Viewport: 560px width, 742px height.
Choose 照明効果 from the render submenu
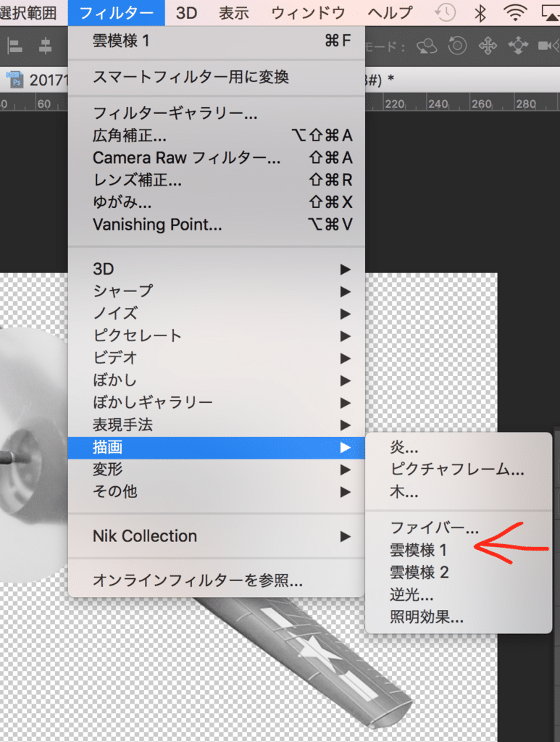[x=427, y=617]
